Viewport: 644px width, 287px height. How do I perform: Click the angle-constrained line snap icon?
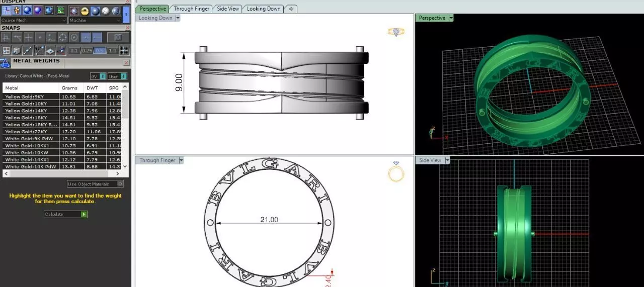pos(40,50)
